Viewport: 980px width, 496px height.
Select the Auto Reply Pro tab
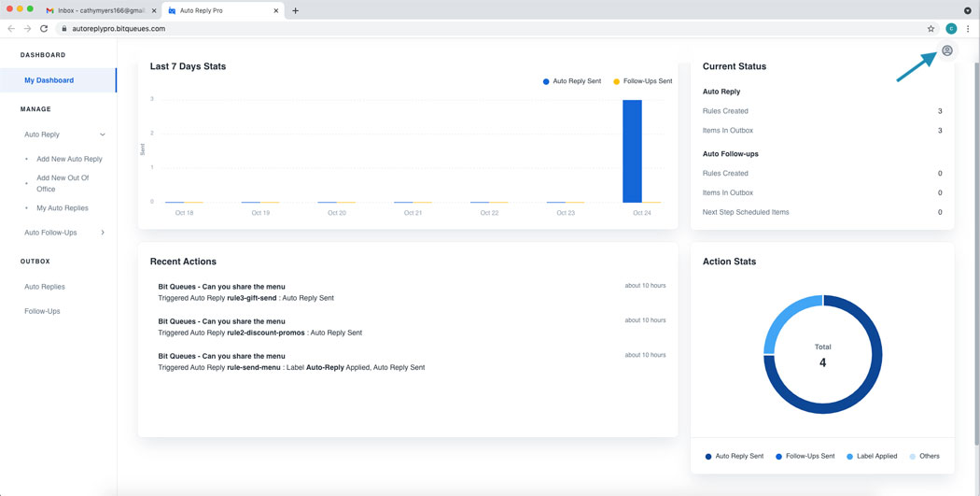click(222, 10)
